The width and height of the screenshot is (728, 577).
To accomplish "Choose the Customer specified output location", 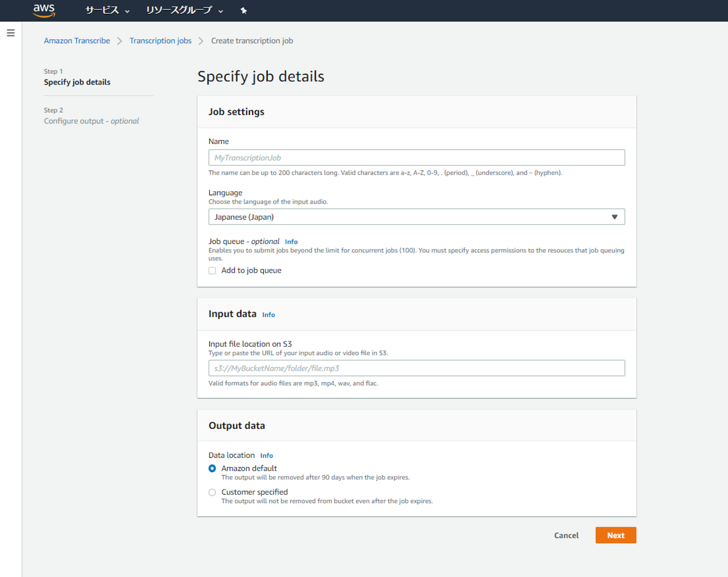I will coord(212,492).
